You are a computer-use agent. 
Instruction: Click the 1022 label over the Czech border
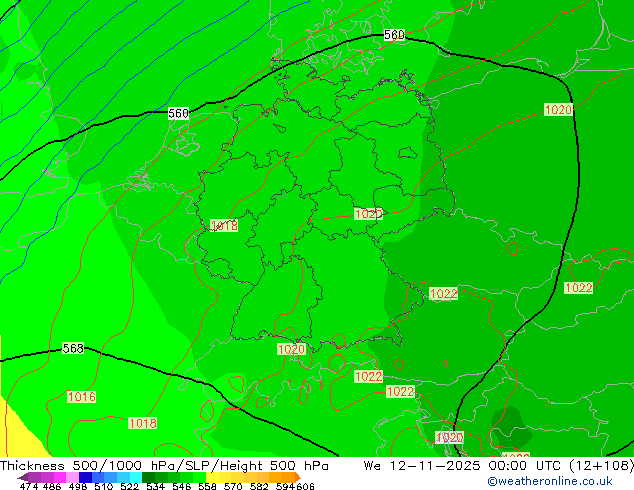(443, 294)
